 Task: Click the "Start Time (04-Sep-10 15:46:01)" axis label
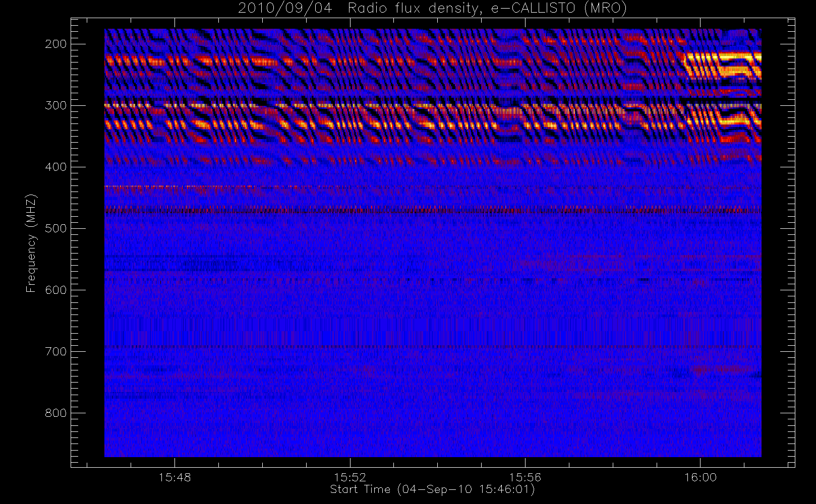click(432, 489)
